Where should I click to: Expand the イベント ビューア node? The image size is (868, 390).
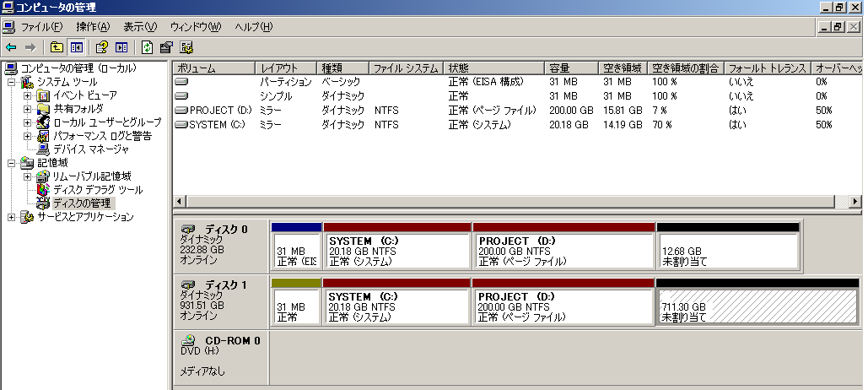[x=27, y=95]
